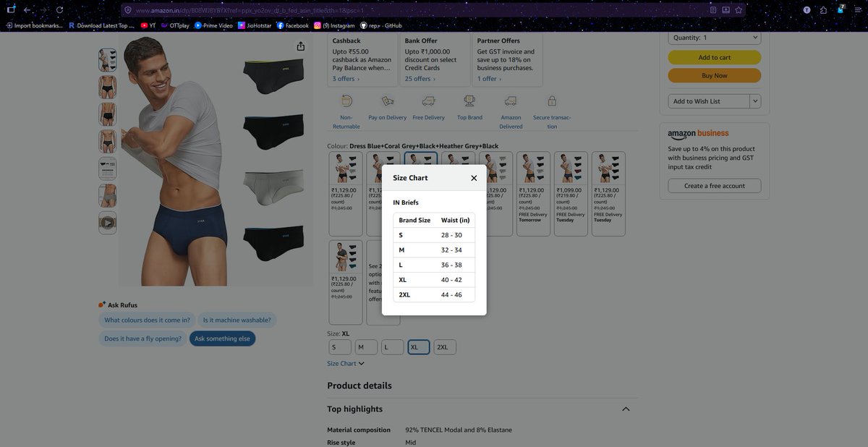Click the Secure transaction lock icon
Viewport: 868px width, 447px height.
coord(552,101)
